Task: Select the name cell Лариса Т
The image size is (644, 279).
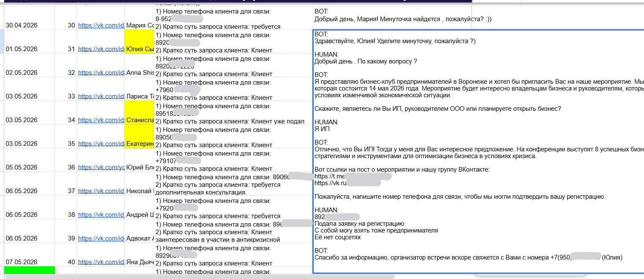Action: tap(139, 89)
